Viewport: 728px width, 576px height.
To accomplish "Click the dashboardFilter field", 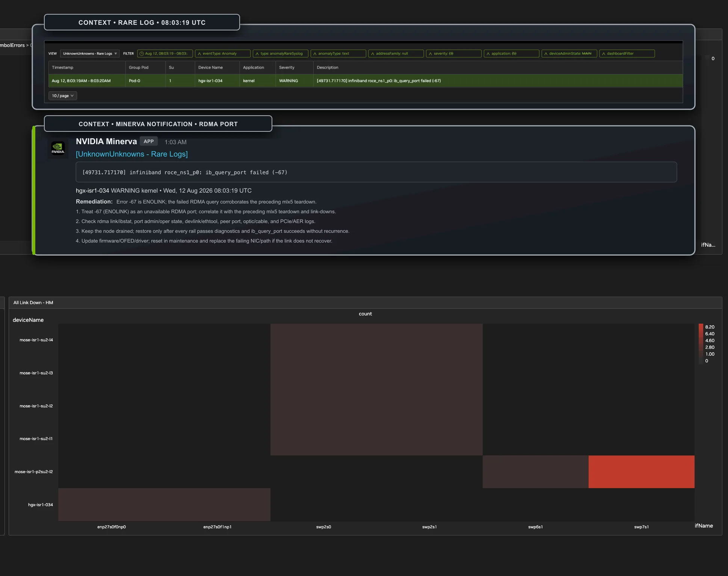I will point(627,54).
